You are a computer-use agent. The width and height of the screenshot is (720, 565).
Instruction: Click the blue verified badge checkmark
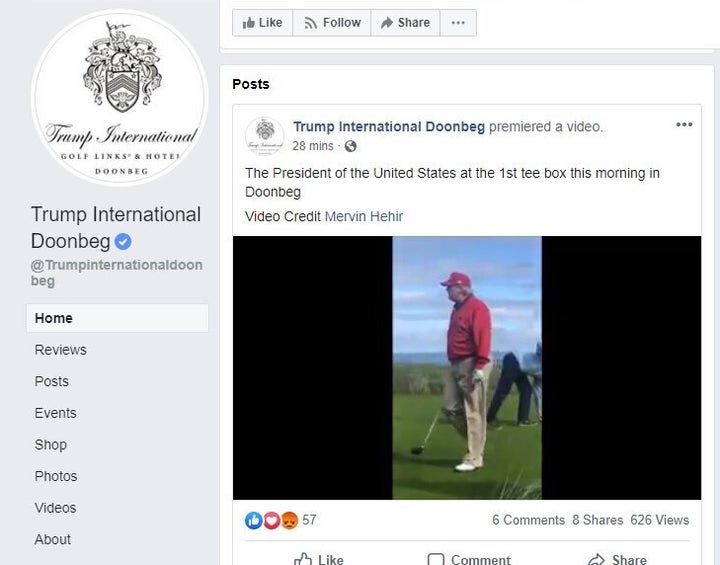click(123, 241)
